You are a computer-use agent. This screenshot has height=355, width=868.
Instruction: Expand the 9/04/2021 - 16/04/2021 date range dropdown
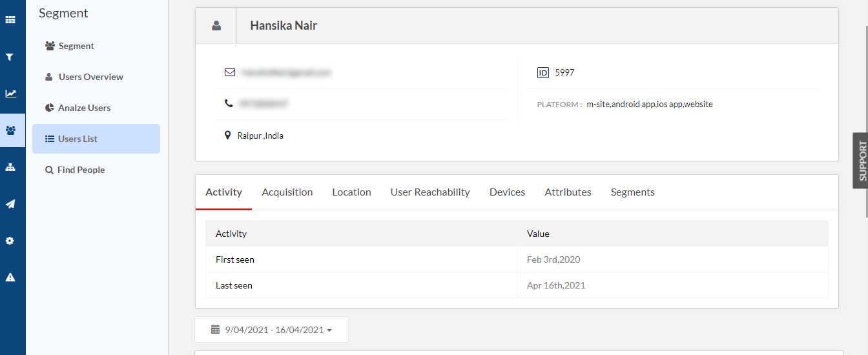pos(272,330)
